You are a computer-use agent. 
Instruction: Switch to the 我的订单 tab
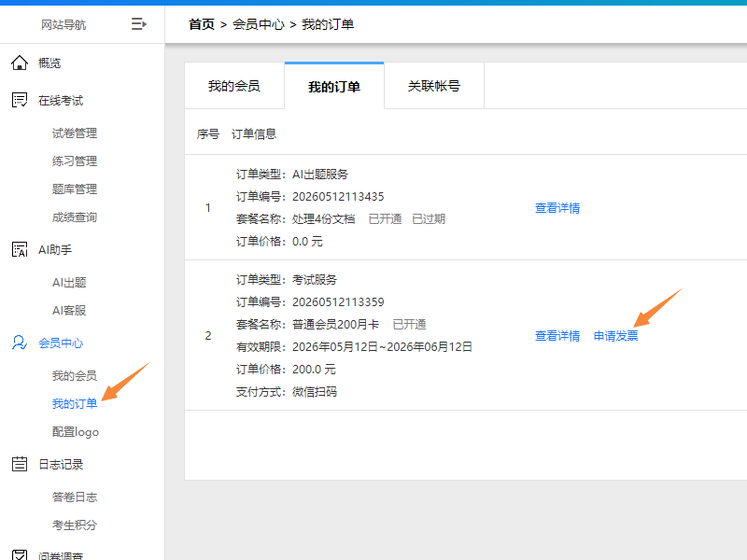334,87
